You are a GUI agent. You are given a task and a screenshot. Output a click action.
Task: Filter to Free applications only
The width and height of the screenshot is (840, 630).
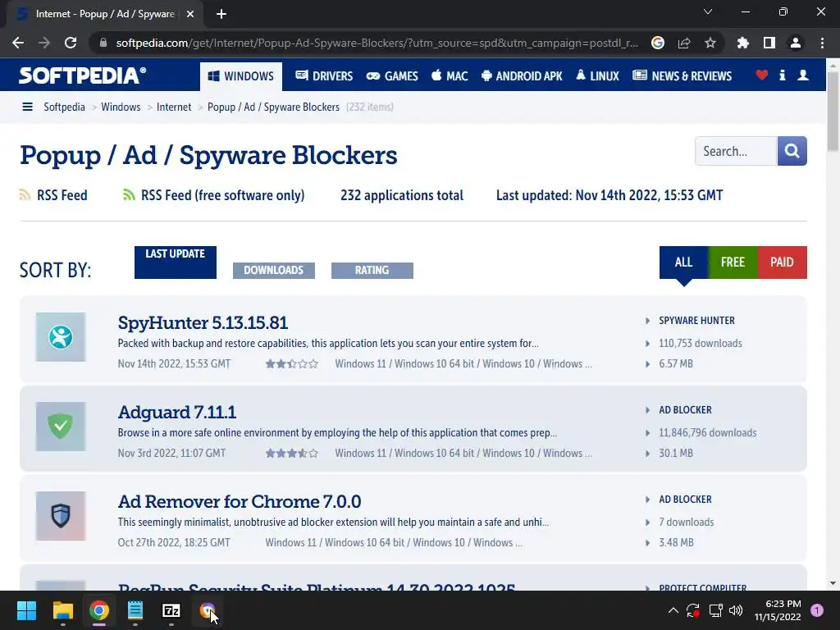click(733, 262)
